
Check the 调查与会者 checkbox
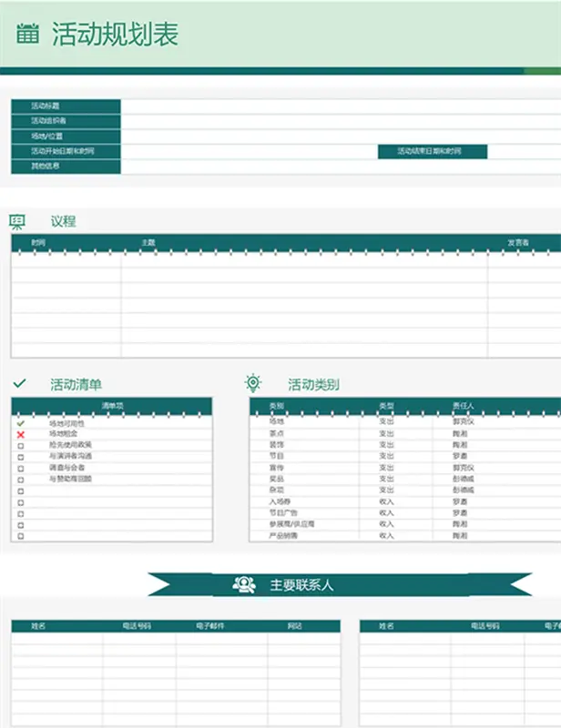coord(20,468)
